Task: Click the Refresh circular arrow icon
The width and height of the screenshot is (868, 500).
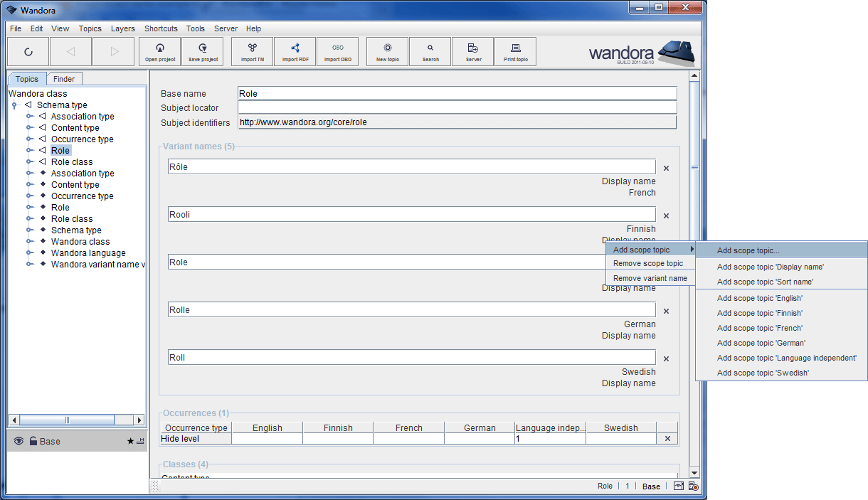Action: click(28, 51)
